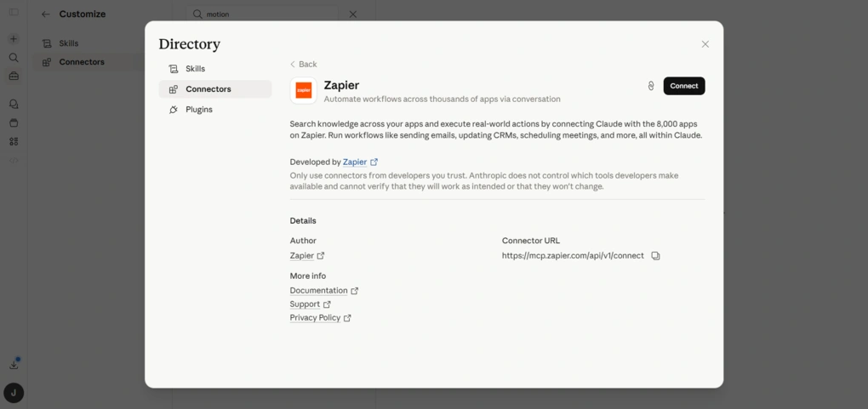Screen dimensions: 868x409
Task: Open the 'J' user avatar menu
Action: click(x=14, y=394)
